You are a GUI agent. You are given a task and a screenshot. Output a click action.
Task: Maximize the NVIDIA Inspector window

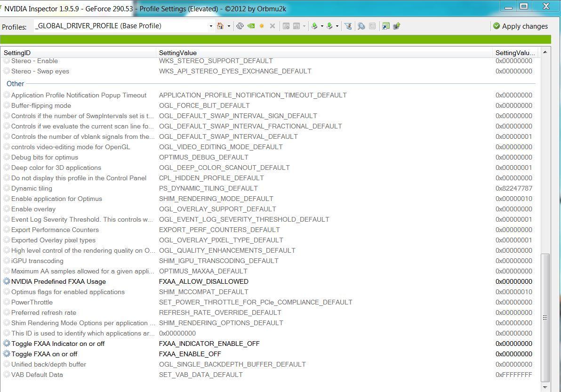(524, 6)
